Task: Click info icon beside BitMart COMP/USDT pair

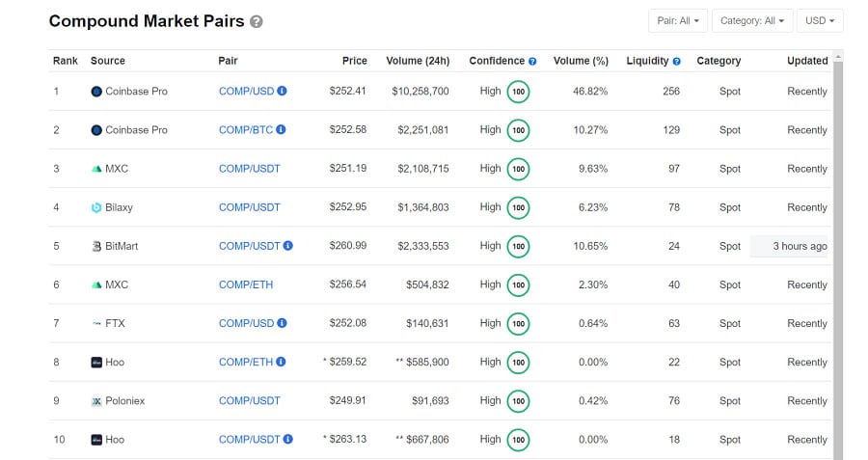Action: (x=287, y=246)
